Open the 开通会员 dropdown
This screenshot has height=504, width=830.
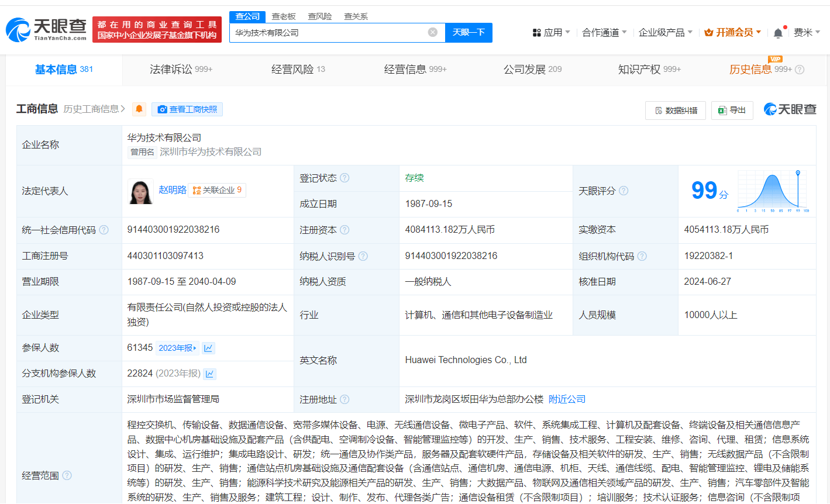click(733, 33)
